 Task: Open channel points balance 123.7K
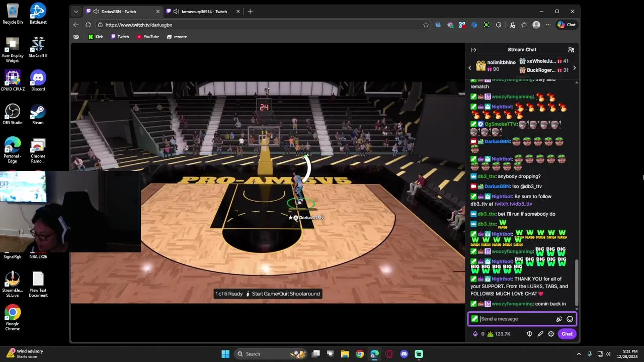(499, 334)
